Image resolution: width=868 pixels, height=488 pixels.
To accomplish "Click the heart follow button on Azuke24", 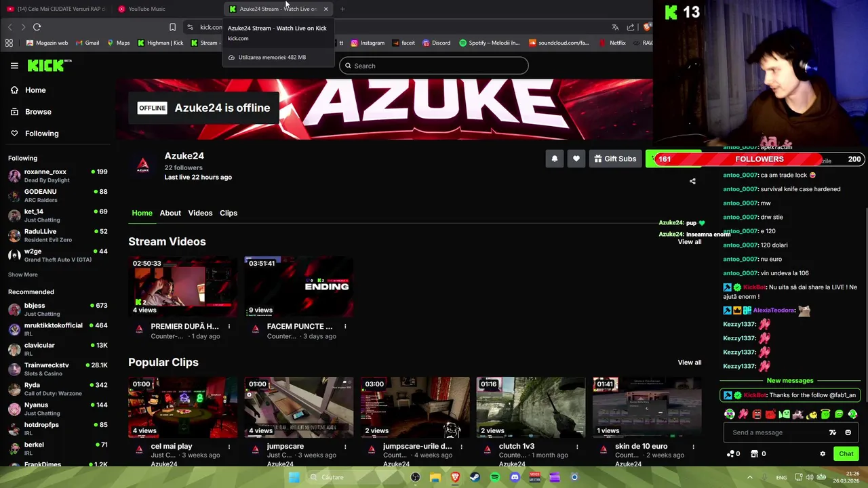I will [x=576, y=159].
